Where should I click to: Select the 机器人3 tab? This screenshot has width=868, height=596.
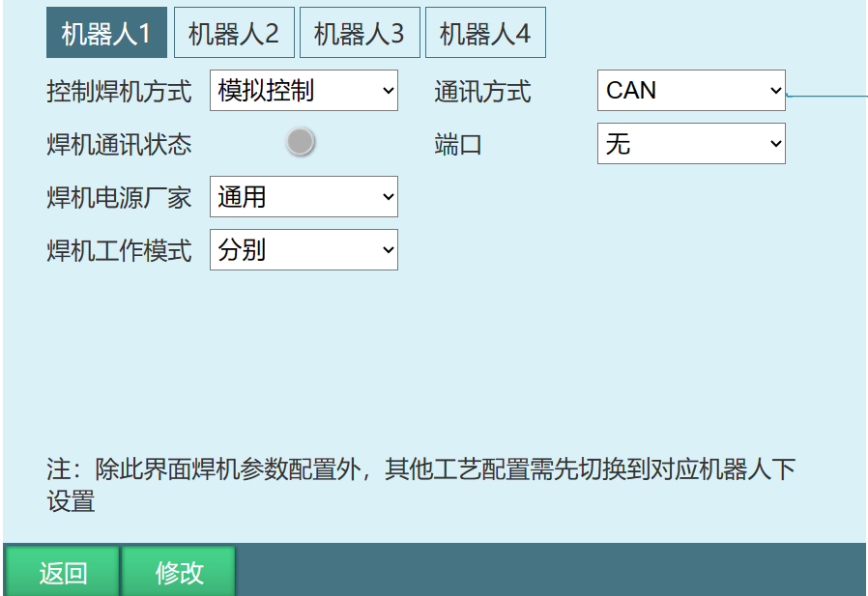359,34
